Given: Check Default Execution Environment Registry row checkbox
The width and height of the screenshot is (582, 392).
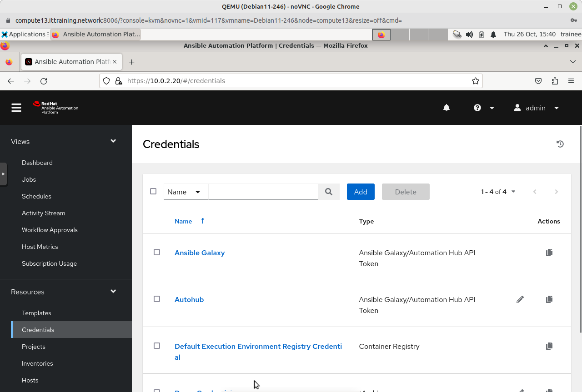Looking at the screenshot, I should pos(157,346).
